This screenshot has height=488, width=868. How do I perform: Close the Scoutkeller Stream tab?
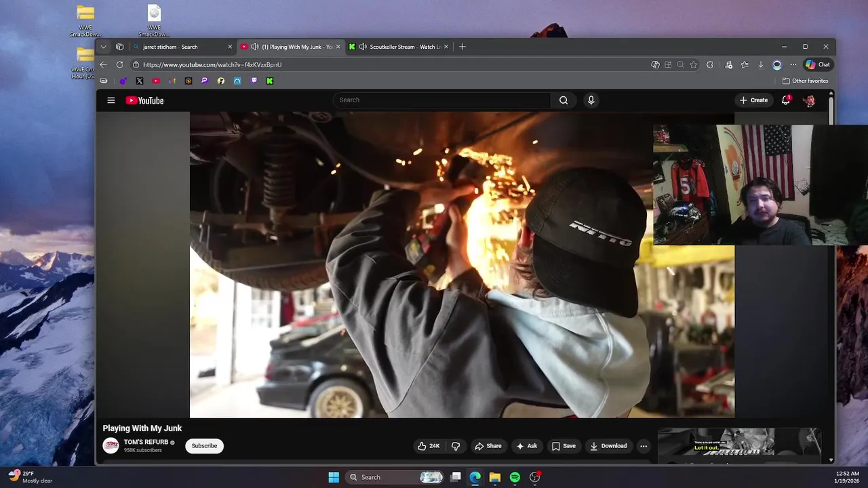coord(446,47)
